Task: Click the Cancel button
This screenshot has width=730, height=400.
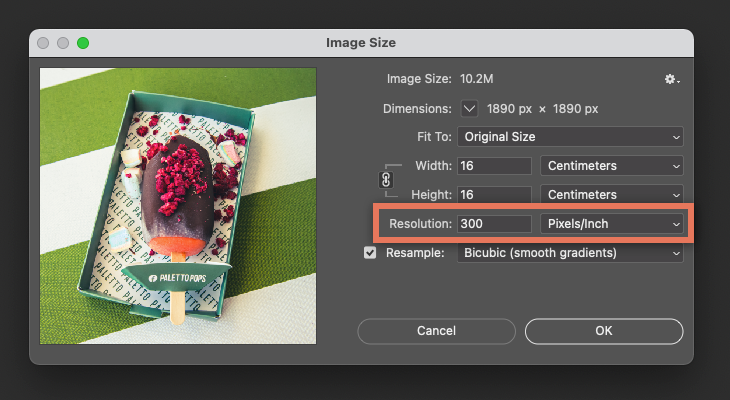Action: point(436,331)
